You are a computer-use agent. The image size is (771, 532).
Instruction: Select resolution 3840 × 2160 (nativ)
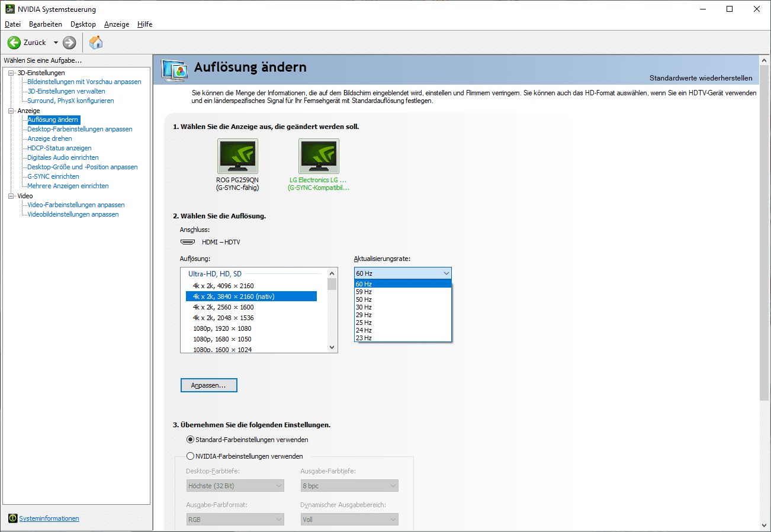251,296
